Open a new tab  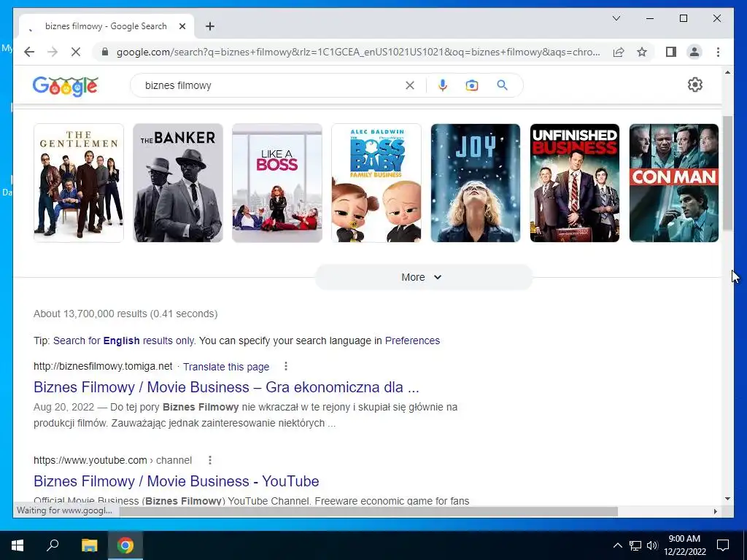point(210,26)
